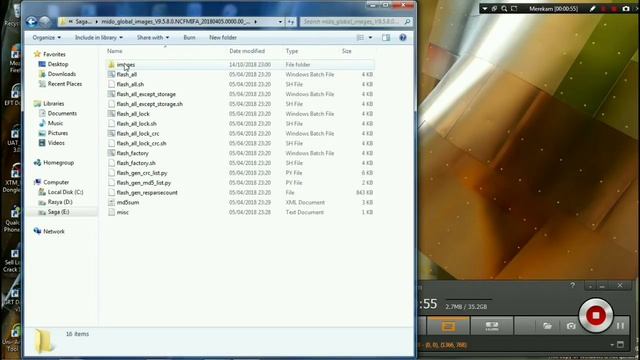
Task: Sort by Size column header
Action: point(347,51)
